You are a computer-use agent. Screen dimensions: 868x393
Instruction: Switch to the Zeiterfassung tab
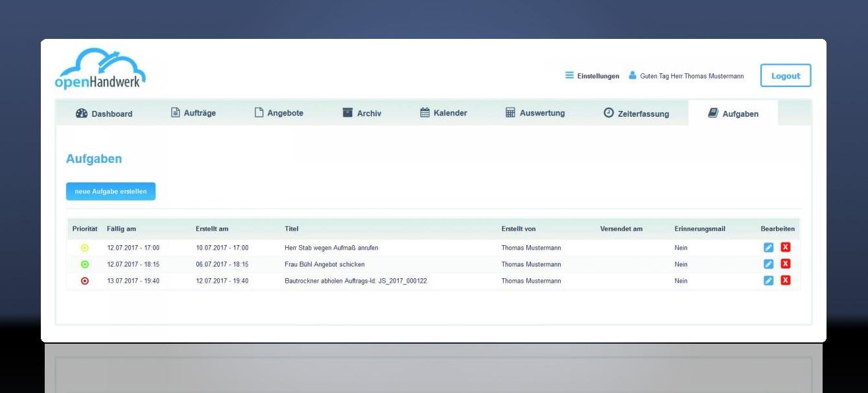tap(637, 113)
